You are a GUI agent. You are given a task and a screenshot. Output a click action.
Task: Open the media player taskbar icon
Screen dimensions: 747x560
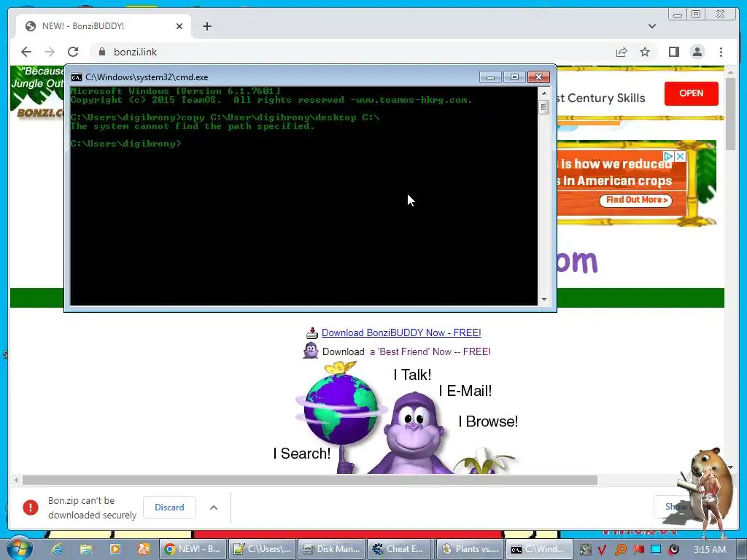click(x=115, y=549)
